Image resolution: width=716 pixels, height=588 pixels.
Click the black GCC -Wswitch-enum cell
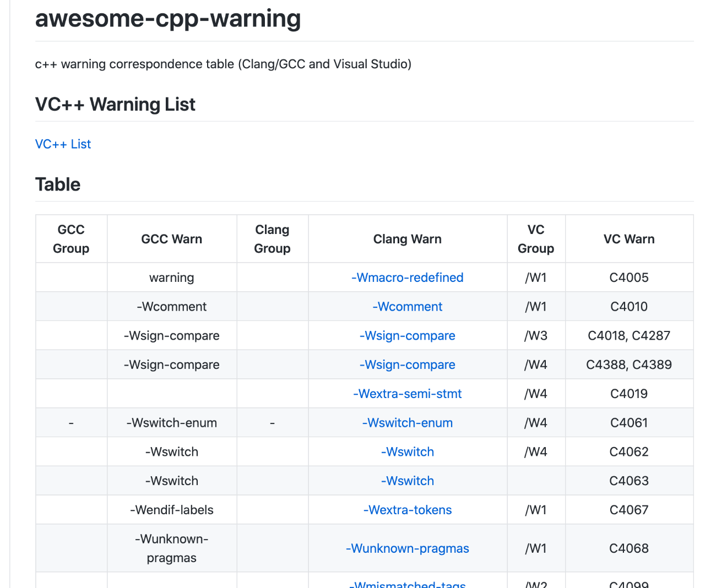pyautogui.click(x=172, y=423)
